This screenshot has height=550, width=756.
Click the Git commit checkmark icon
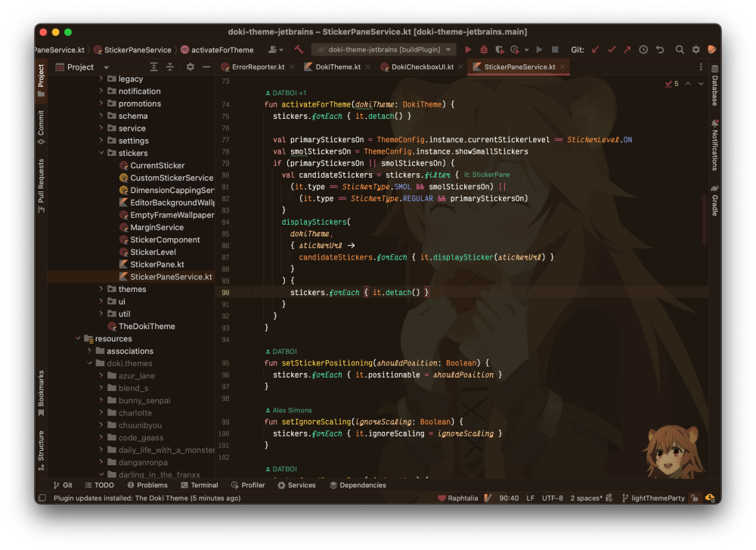point(612,50)
